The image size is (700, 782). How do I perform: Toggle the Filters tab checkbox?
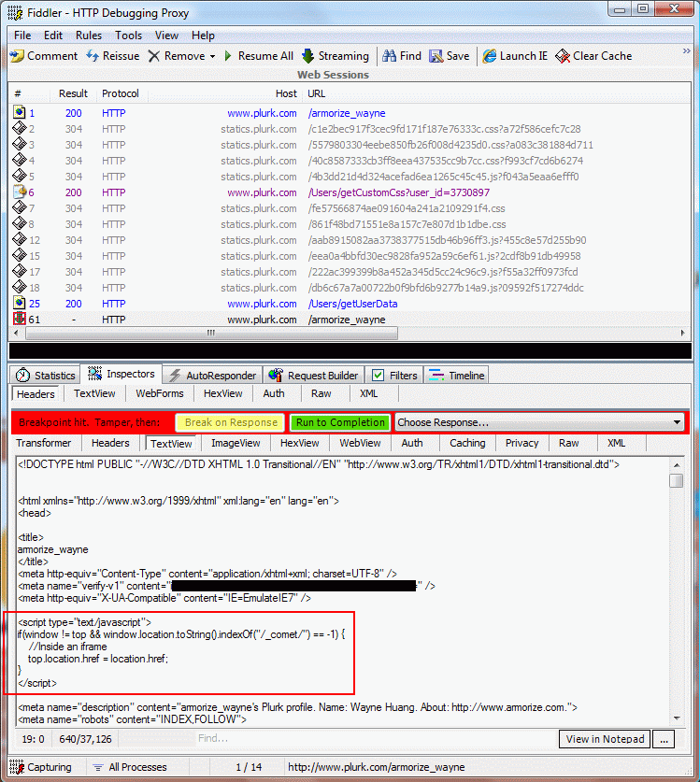point(379,375)
